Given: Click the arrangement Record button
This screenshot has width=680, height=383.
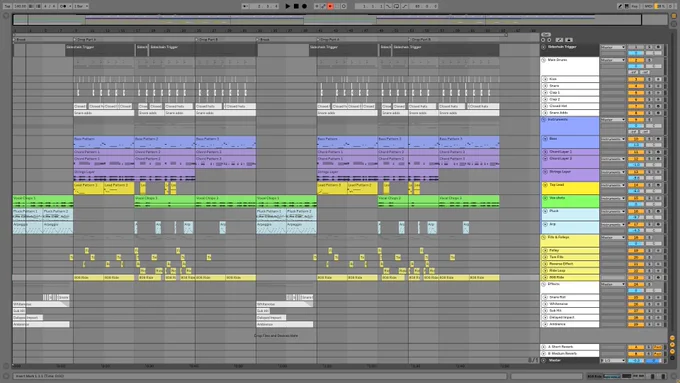Looking at the screenshot, I should point(304,6).
